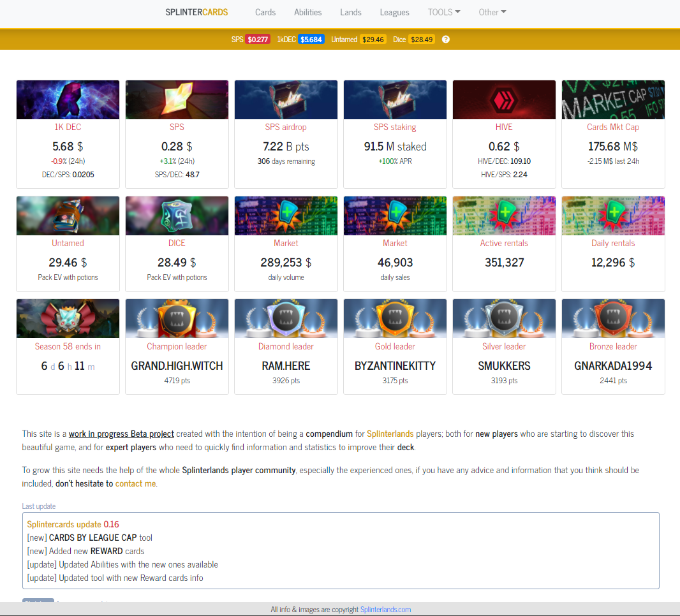Expand the TOOLS dropdown menu
The height and width of the screenshot is (616, 680).
tap(444, 12)
